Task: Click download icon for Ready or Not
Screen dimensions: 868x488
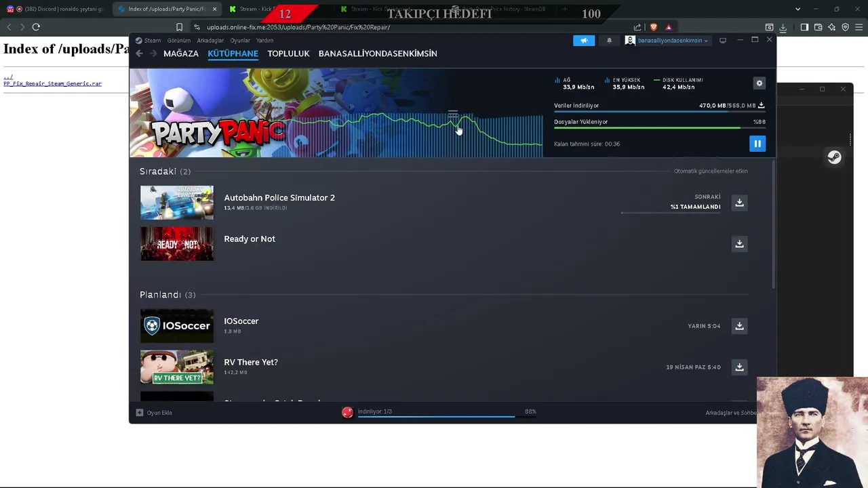Action: 740,244
